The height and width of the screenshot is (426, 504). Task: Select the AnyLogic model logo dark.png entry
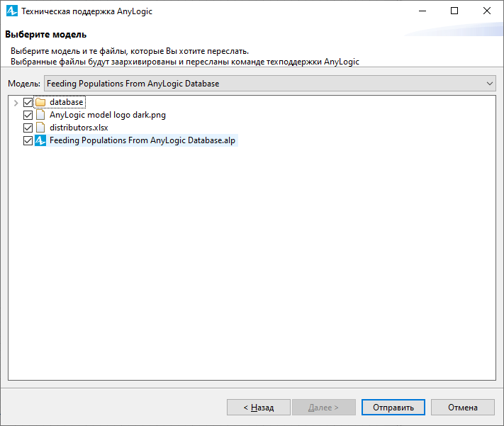click(108, 115)
